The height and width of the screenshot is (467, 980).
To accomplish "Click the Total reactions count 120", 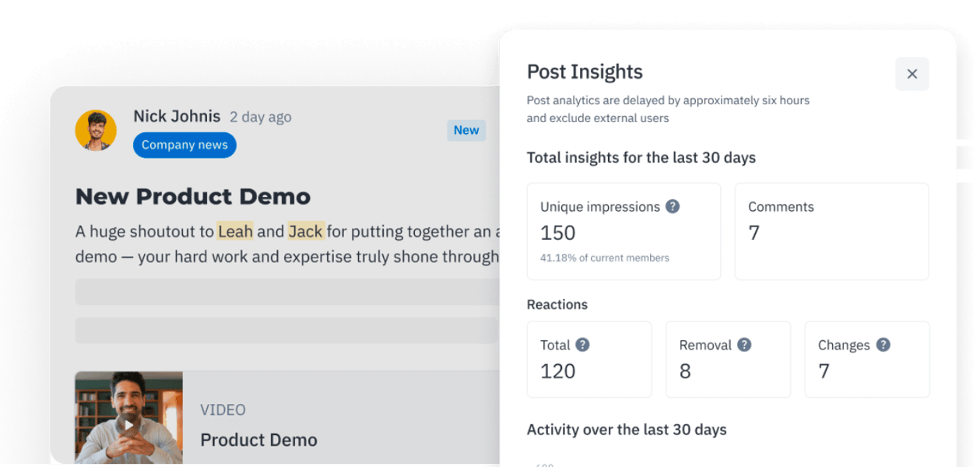I will click(556, 371).
